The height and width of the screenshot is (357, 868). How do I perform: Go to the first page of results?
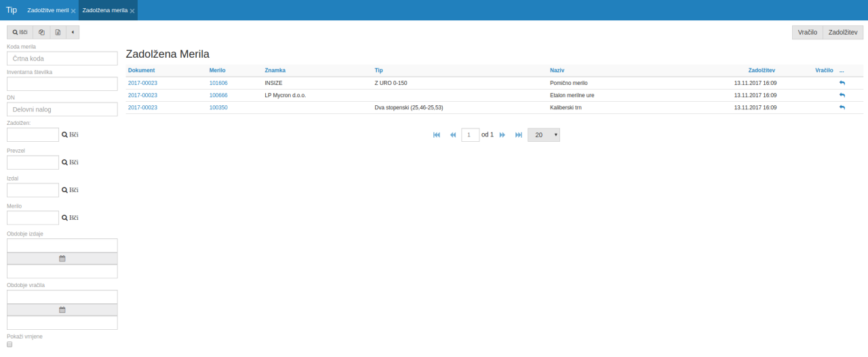pos(437,135)
